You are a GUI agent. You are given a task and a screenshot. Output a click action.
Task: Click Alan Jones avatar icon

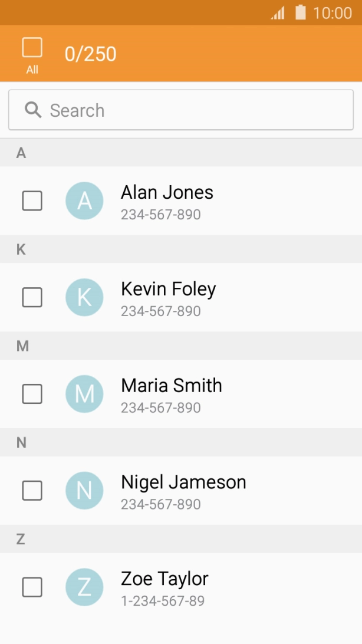click(84, 201)
